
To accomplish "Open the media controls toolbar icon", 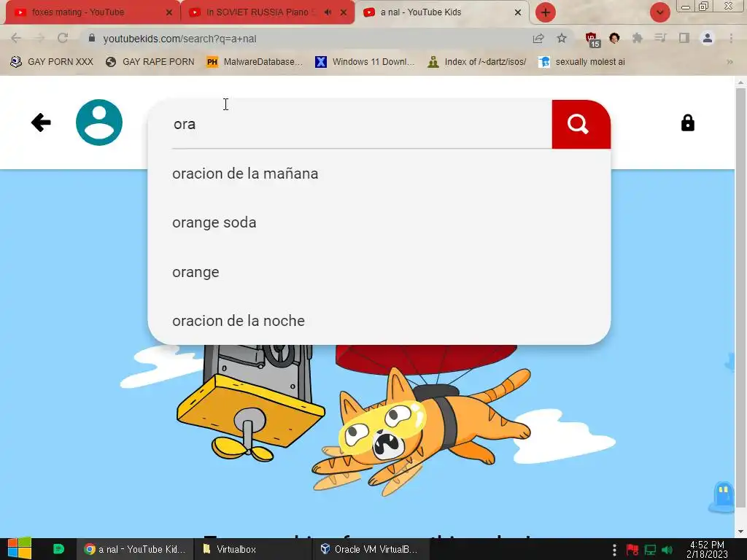I will coord(660,38).
